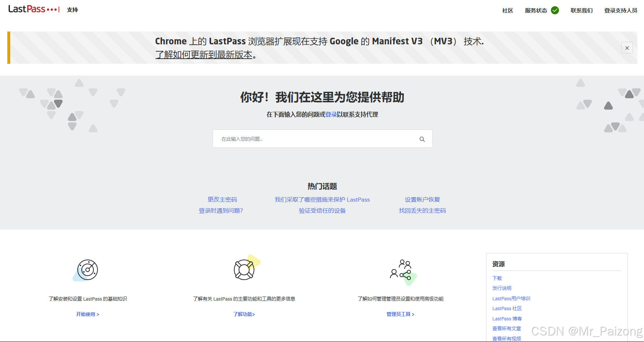The image size is (644, 342).
Task: Close the Manifest V3 announcement banner
Action: 627,48
